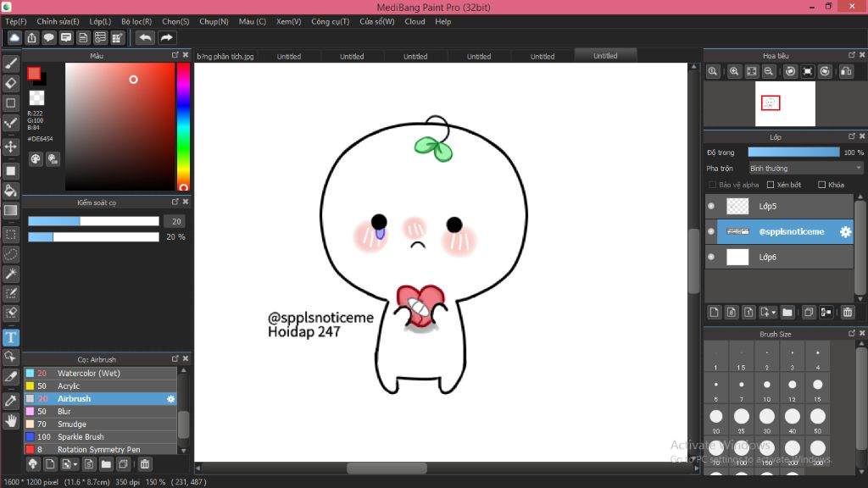The height and width of the screenshot is (488, 868).
Task: Select the Lasso selection tool
Action: click(10, 254)
